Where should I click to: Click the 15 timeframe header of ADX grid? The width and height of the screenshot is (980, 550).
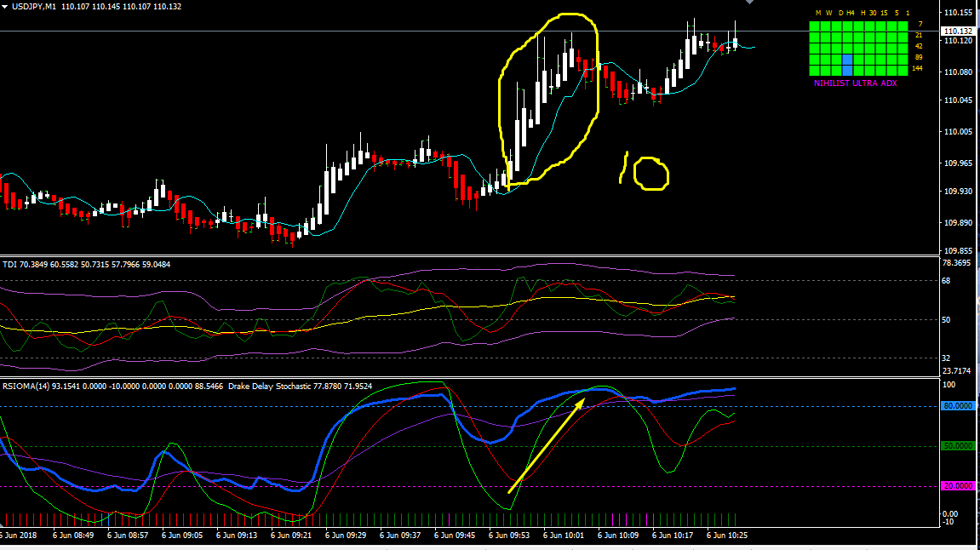point(884,13)
